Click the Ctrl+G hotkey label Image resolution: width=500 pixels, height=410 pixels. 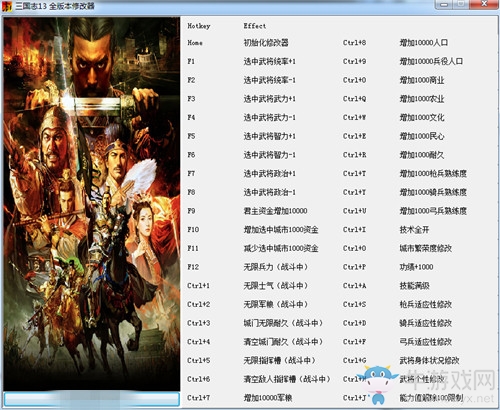click(x=354, y=360)
